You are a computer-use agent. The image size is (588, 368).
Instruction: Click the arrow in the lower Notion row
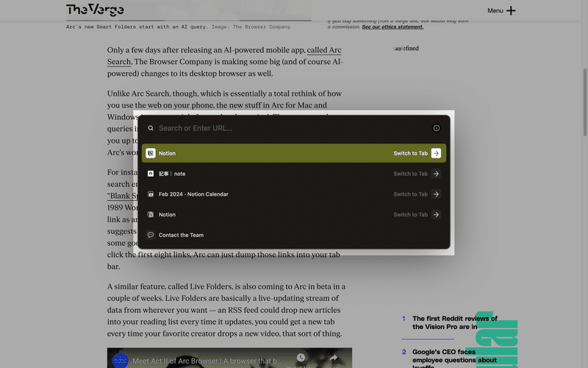(x=436, y=214)
